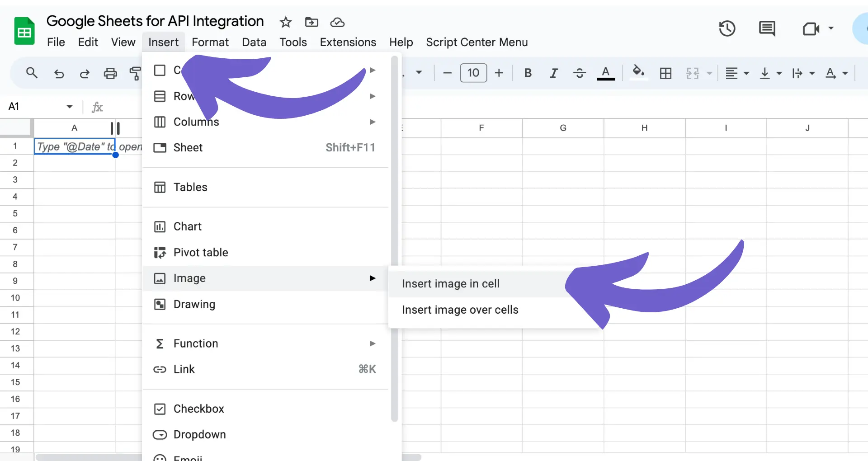Choose Sheet in Insert menu

266,148
